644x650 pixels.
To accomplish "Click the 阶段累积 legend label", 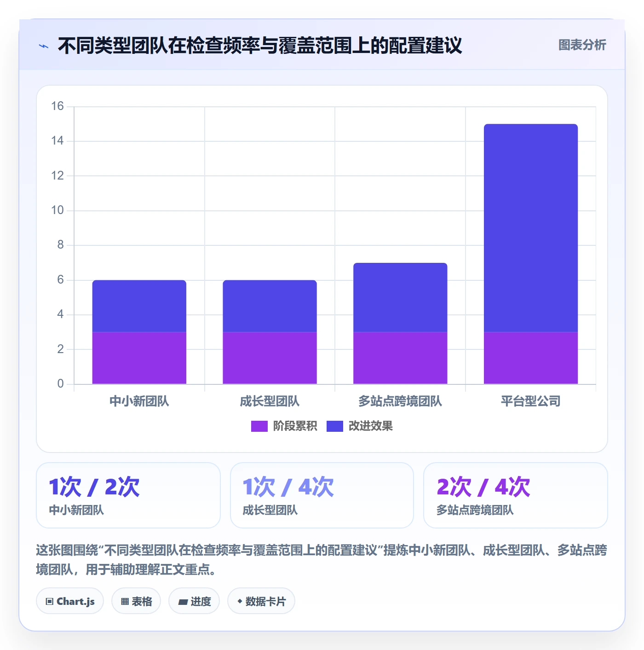I will (x=295, y=426).
